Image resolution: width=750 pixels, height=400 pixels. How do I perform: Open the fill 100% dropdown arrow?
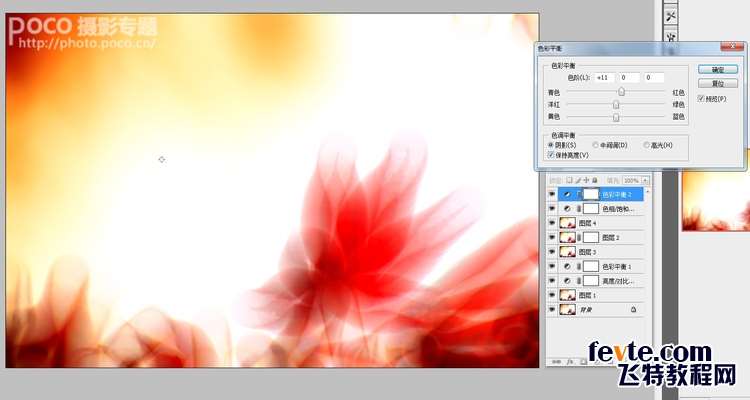646,180
